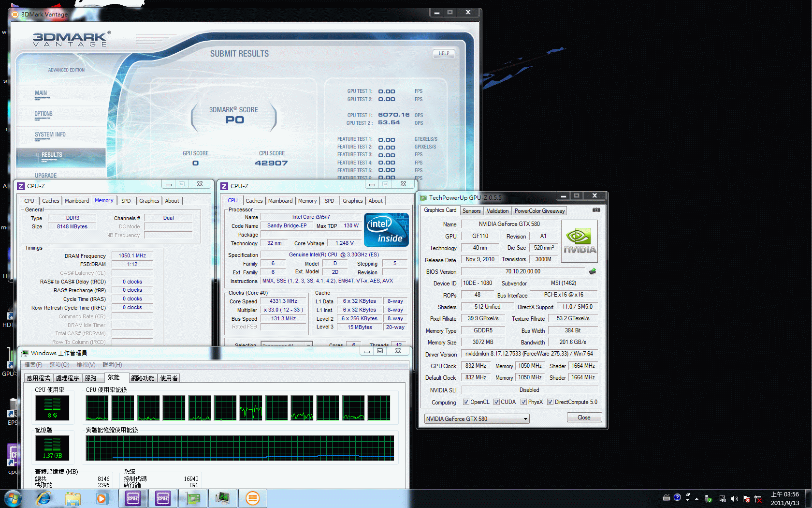Click the GPU-Z taskbar icon
This screenshot has width=812, height=508.
pos(193,498)
